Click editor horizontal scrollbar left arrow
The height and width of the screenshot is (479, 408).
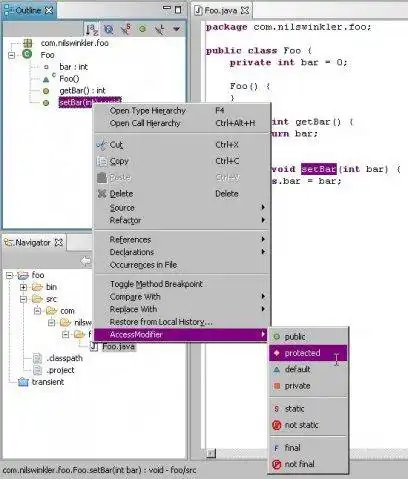[x=211, y=453]
